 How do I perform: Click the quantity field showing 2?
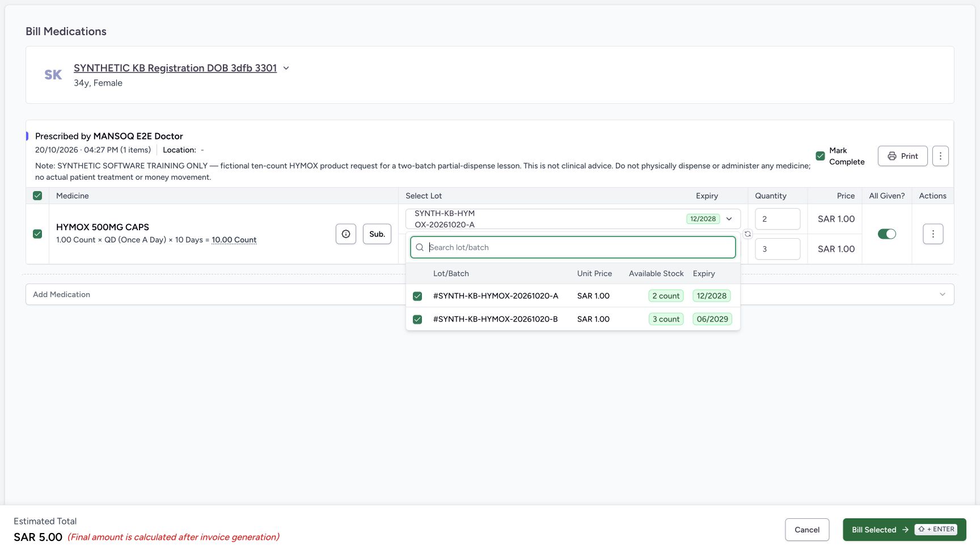coord(778,219)
